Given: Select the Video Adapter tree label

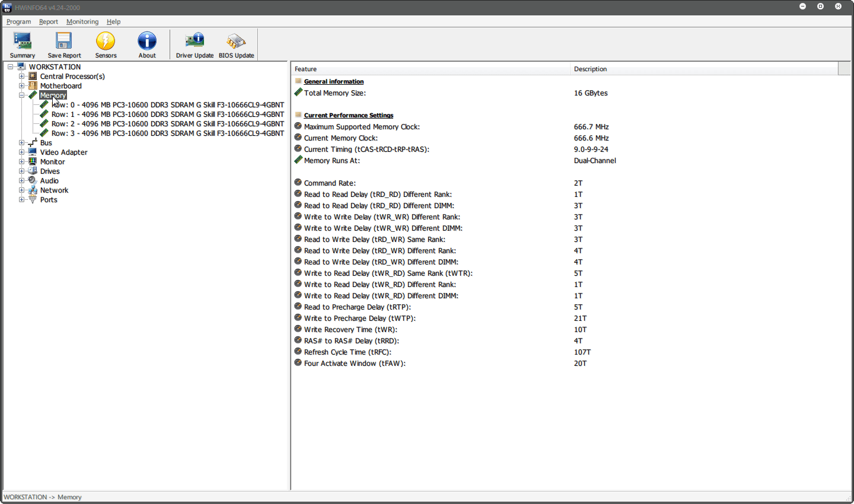Looking at the screenshot, I should coord(63,152).
